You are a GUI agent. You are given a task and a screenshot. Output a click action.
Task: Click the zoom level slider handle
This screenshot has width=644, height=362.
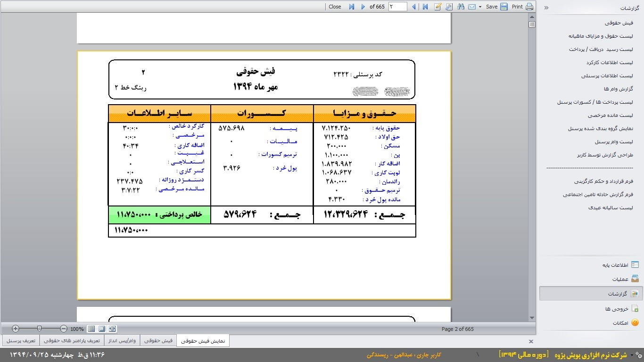coord(39,329)
